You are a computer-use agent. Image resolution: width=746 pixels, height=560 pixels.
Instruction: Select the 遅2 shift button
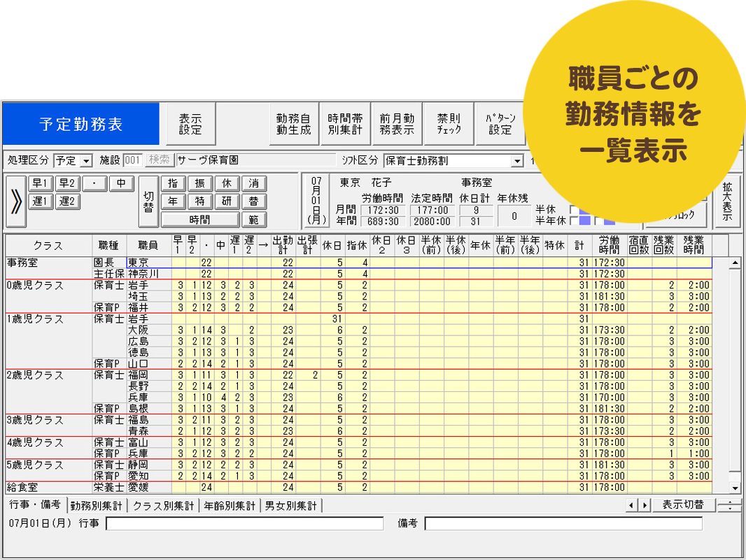coord(68,202)
